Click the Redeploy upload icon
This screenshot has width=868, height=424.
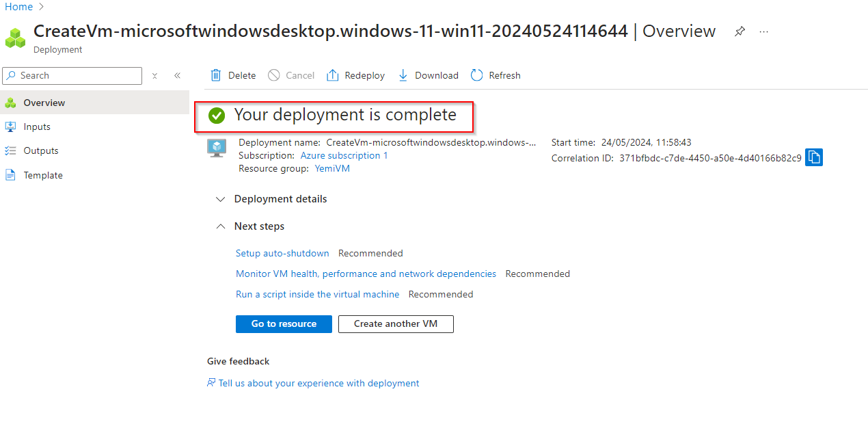pyautogui.click(x=333, y=75)
